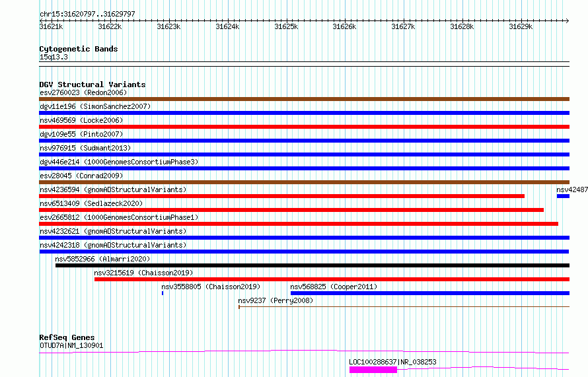Click the nsv568825 (Cooper2011) label
The height and width of the screenshot is (377, 588).
coord(334,287)
